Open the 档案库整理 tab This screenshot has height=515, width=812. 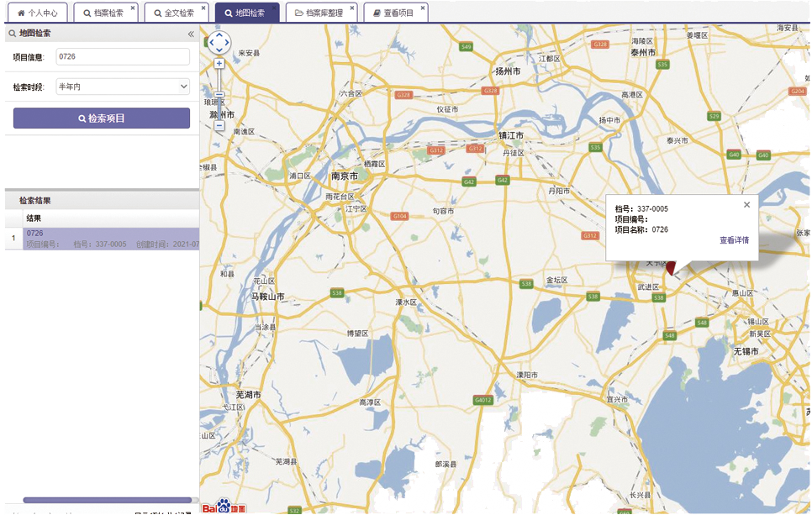tap(319, 13)
